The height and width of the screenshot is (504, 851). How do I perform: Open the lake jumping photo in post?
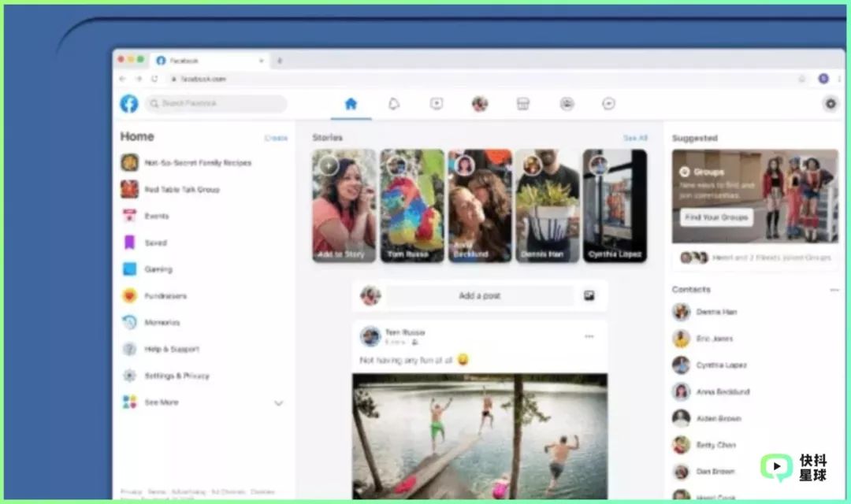pyautogui.click(x=480, y=436)
